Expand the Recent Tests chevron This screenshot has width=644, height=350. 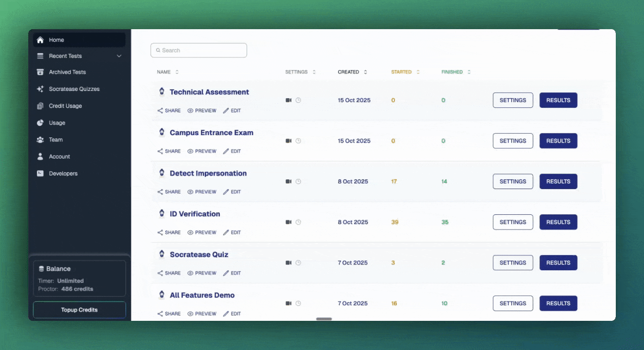click(x=119, y=56)
